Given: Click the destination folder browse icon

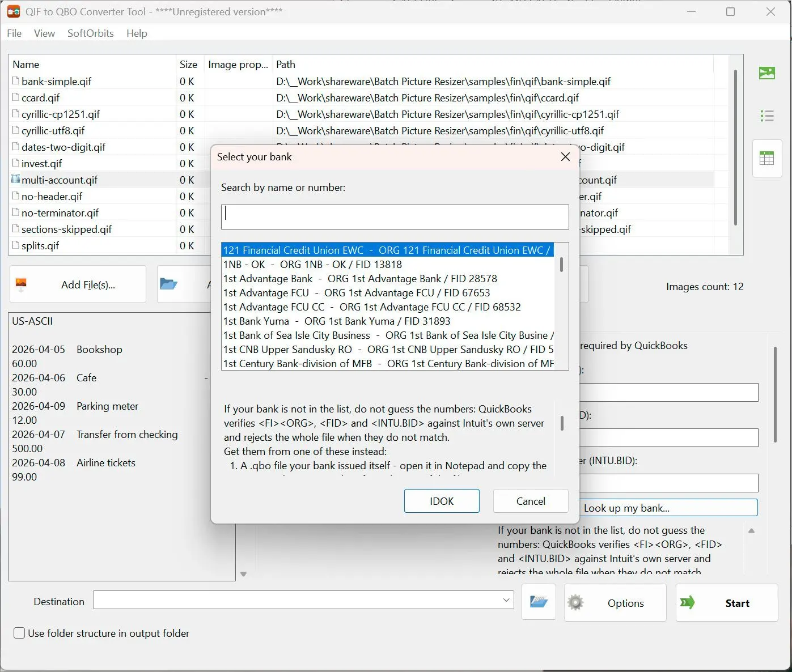Looking at the screenshot, I should tap(539, 602).
